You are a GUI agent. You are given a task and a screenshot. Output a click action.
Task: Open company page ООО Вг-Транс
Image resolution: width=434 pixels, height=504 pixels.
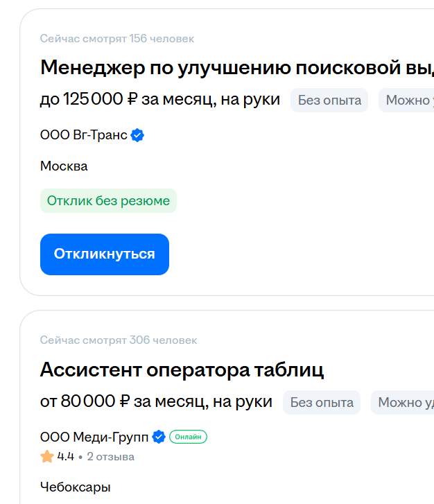[x=83, y=135]
